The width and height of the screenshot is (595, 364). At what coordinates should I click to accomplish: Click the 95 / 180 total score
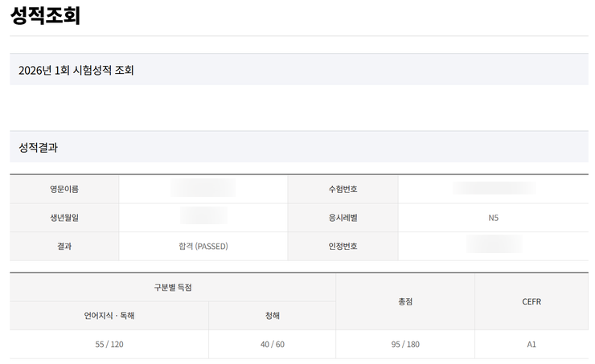(x=405, y=344)
